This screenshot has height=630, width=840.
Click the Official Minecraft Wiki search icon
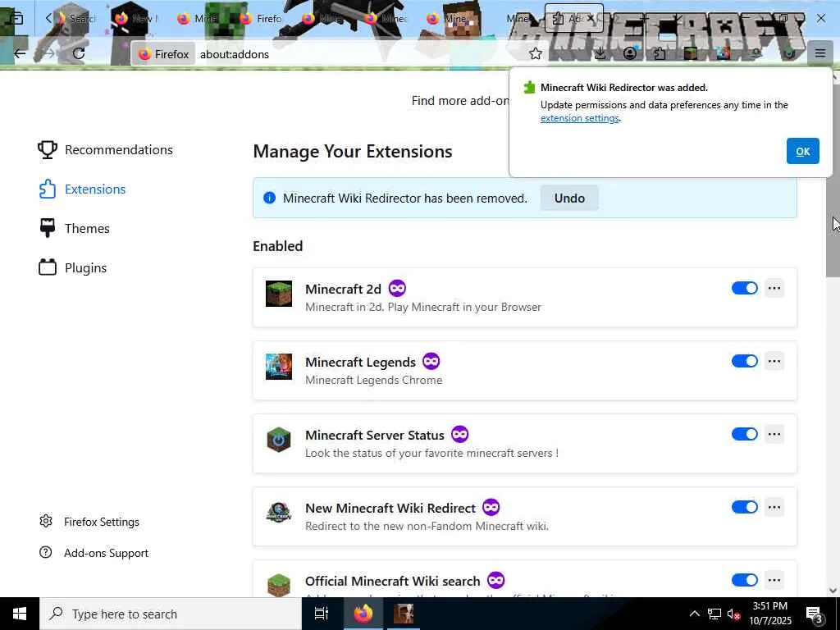point(279,584)
